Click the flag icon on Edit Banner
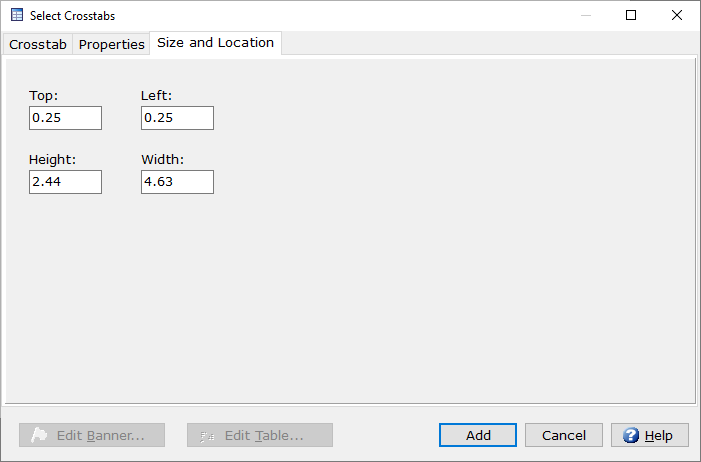This screenshot has width=701, height=462. [39, 435]
